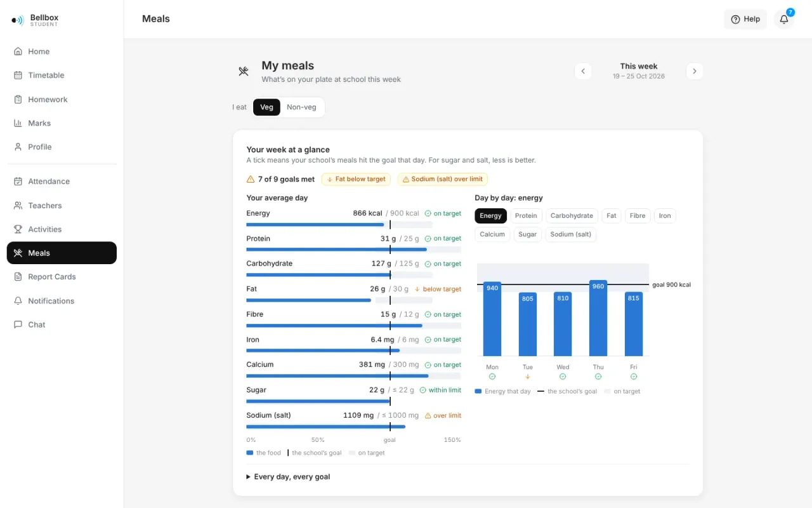The image size is (812, 508).
Task: Click the Sodium (salt) over limit badge
Action: click(x=443, y=179)
